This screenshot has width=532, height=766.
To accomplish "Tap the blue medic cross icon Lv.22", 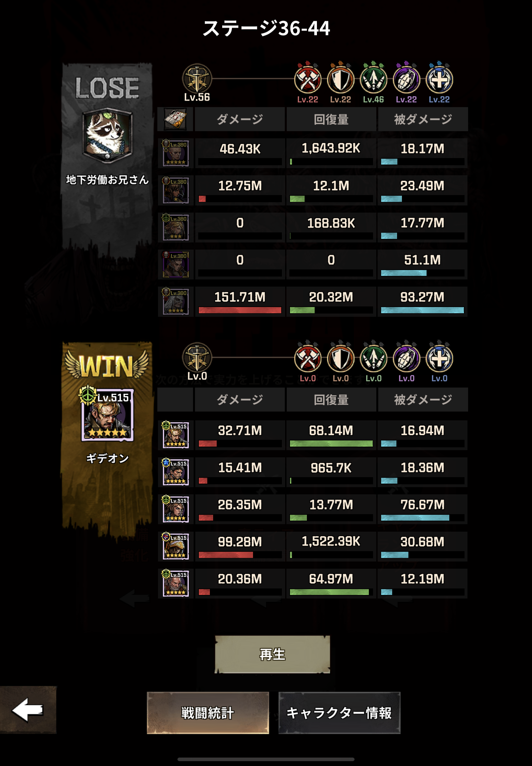I will pyautogui.click(x=439, y=80).
